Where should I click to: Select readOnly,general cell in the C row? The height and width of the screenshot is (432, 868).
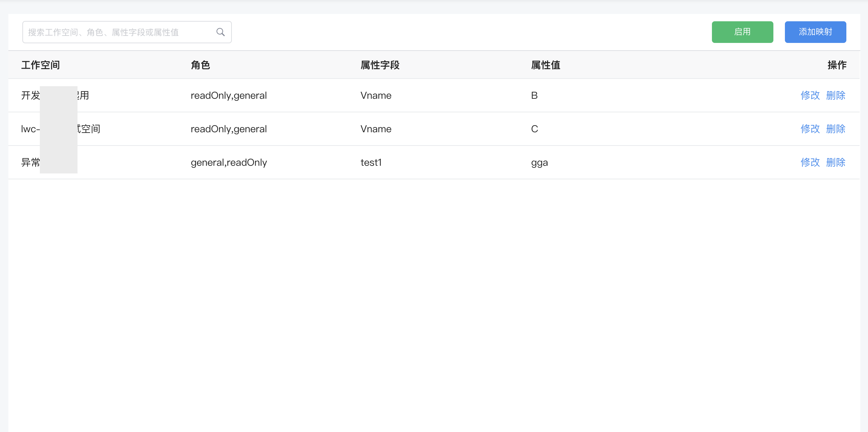[229, 129]
